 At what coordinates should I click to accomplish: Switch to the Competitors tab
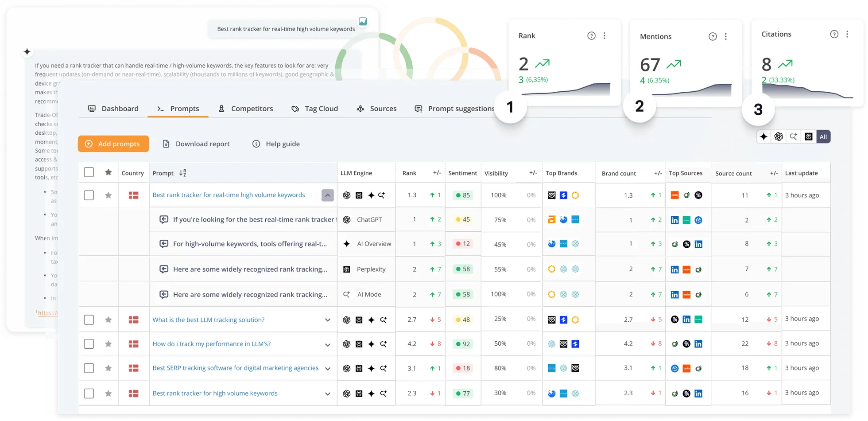(x=245, y=109)
